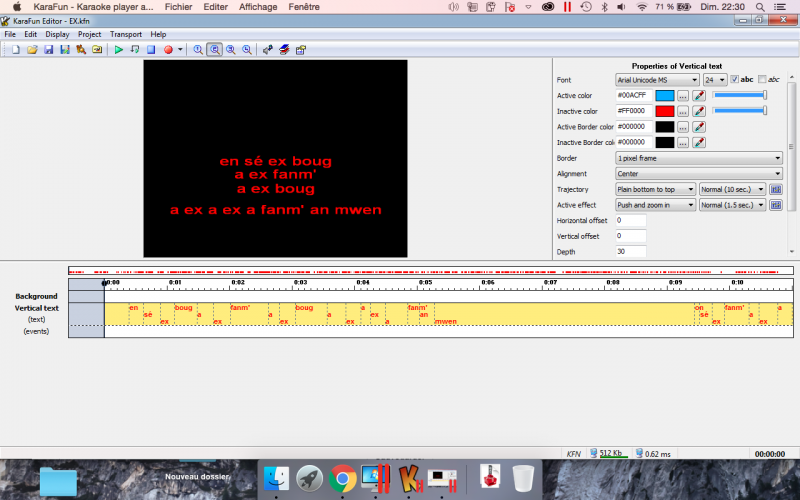This screenshot has height=500, width=800.
Task: Click the last magnifier zoom icon
Action: click(x=247, y=49)
